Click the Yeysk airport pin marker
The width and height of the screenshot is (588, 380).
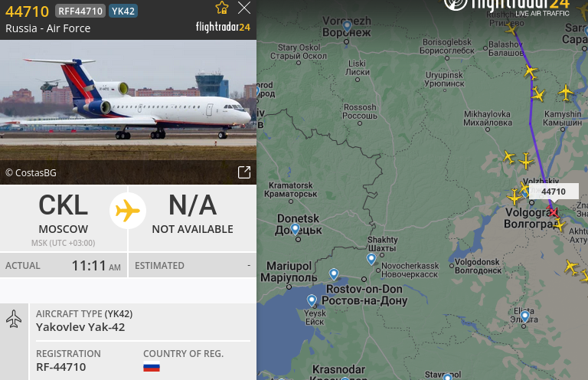[x=312, y=300]
